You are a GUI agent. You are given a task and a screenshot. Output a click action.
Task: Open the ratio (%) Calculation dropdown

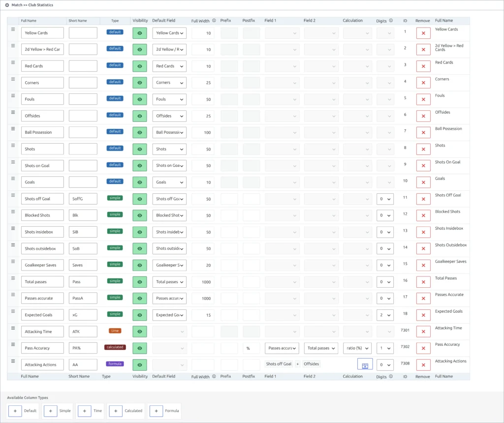click(357, 348)
